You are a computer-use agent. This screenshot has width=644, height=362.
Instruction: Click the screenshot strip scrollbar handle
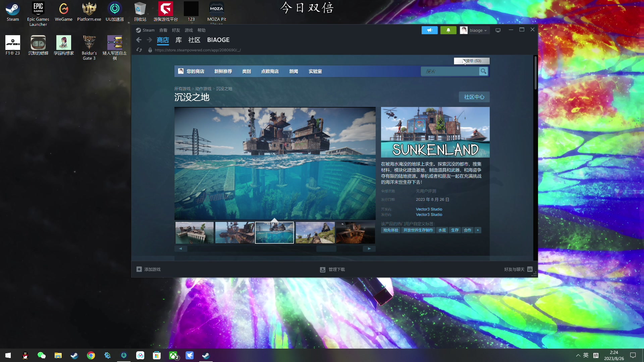point(326,248)
